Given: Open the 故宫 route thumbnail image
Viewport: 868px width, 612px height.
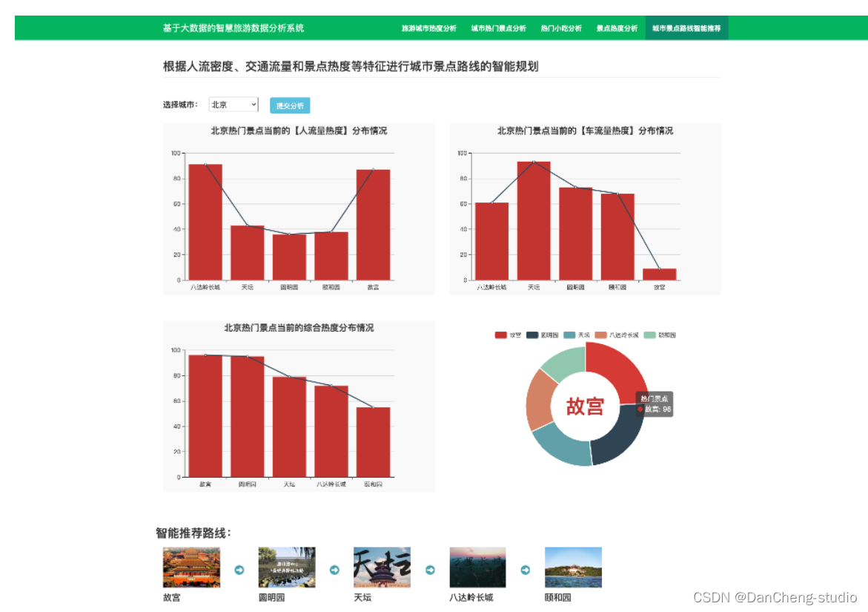Looking at the screenshot, I should pos(191,567).
